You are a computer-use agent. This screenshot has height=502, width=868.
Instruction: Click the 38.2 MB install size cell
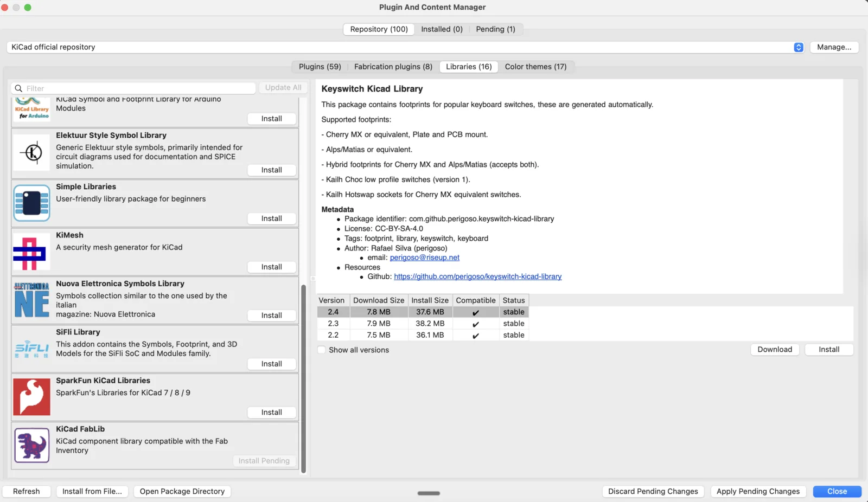[430, 324]
